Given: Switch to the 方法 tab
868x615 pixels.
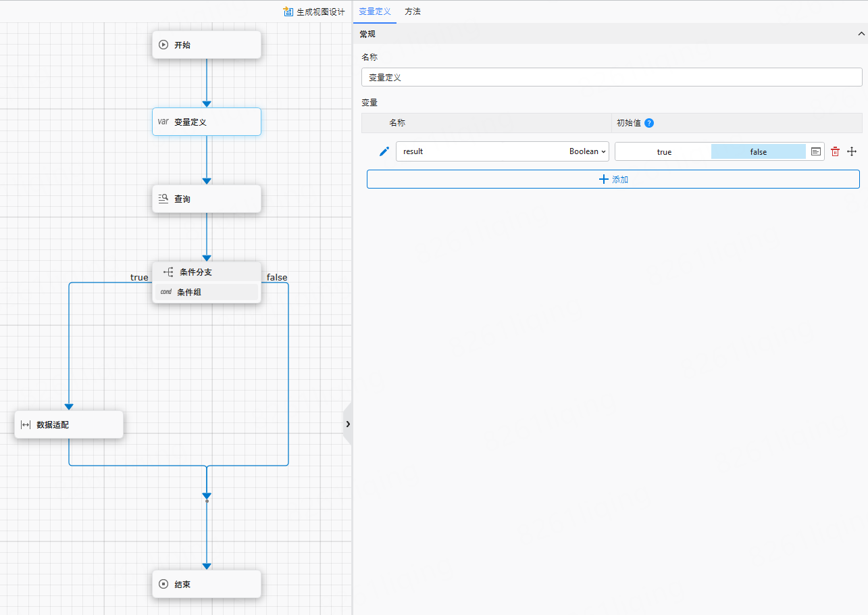Looking at the screenshot, I should [413, 11].
